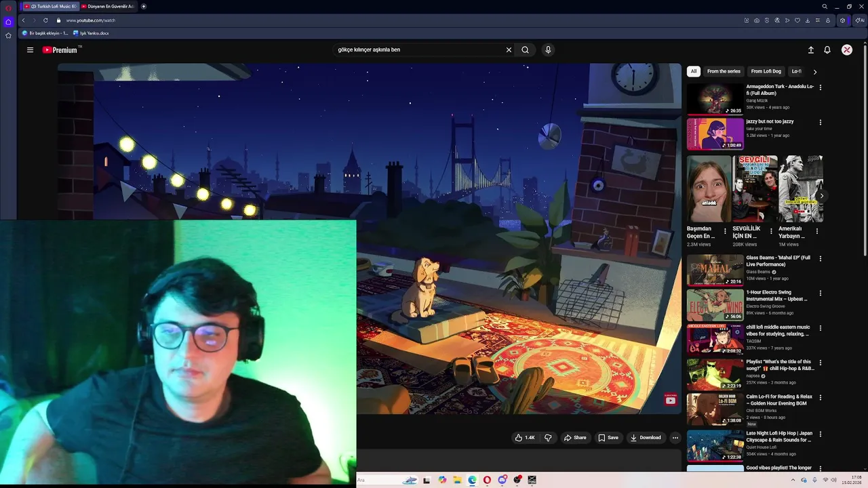Reload the current page

pos(45,20)
